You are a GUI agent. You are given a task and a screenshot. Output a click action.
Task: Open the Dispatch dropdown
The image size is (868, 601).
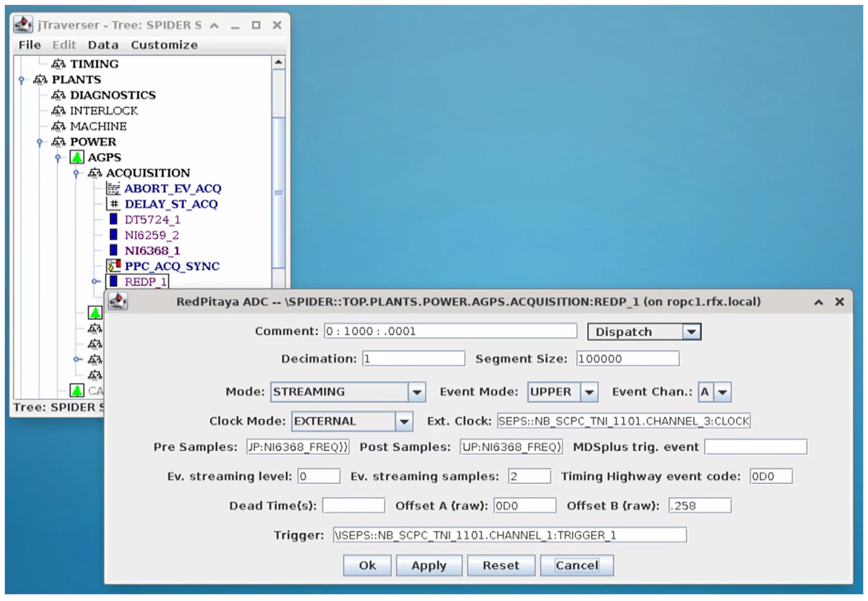point(691,332)
